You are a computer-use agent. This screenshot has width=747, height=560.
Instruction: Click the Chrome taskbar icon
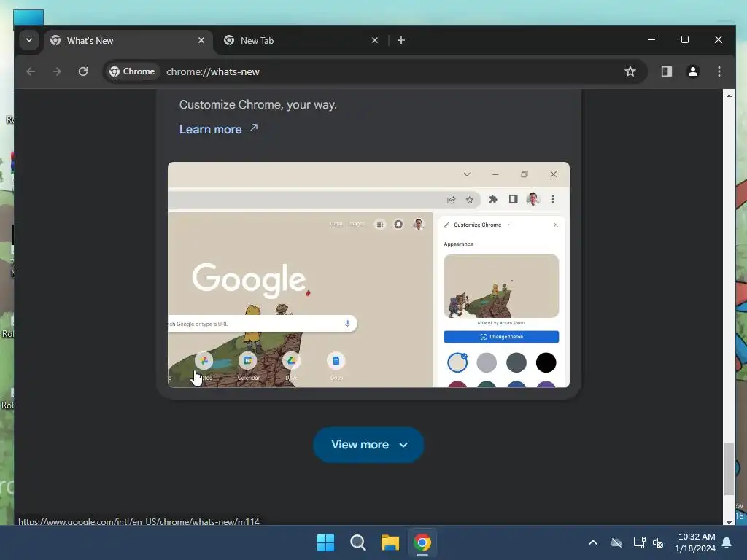point(422,542)
